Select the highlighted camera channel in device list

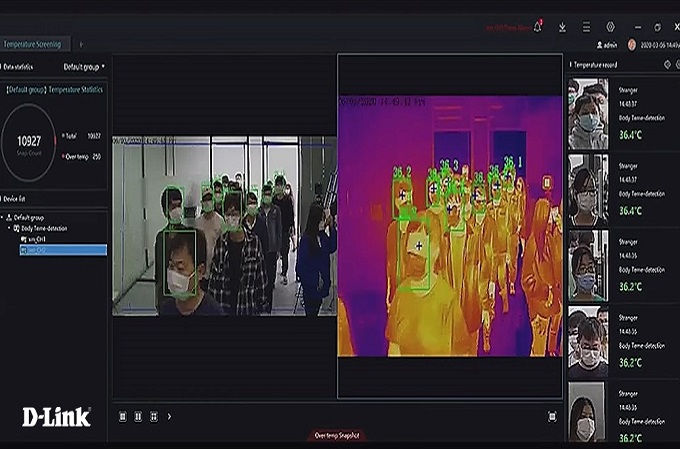pos(62,250)
